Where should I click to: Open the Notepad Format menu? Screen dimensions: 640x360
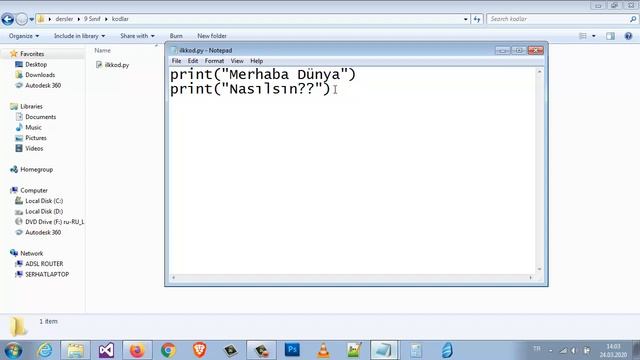click(214, 61)
